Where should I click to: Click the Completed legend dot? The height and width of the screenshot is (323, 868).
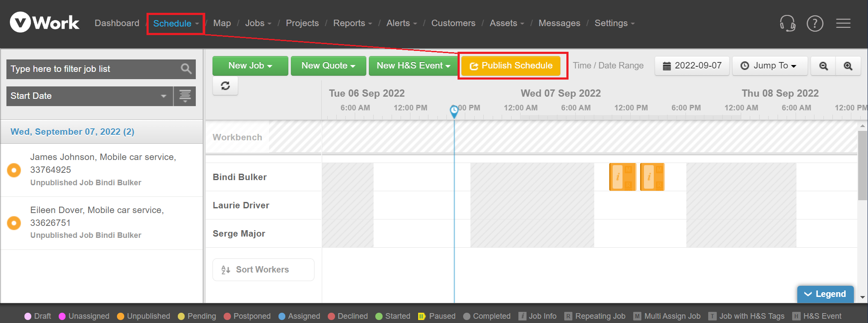tap(467, 316)
